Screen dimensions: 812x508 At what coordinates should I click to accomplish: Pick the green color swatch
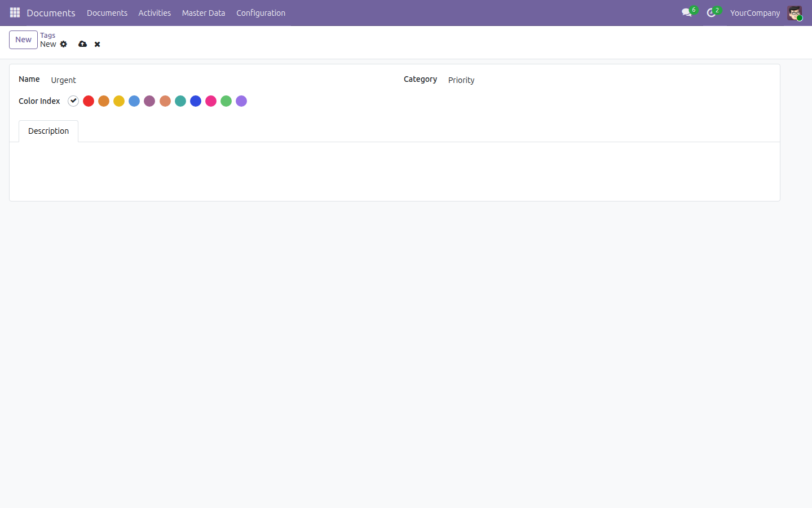pyautogui.click(x=226, y=101)
